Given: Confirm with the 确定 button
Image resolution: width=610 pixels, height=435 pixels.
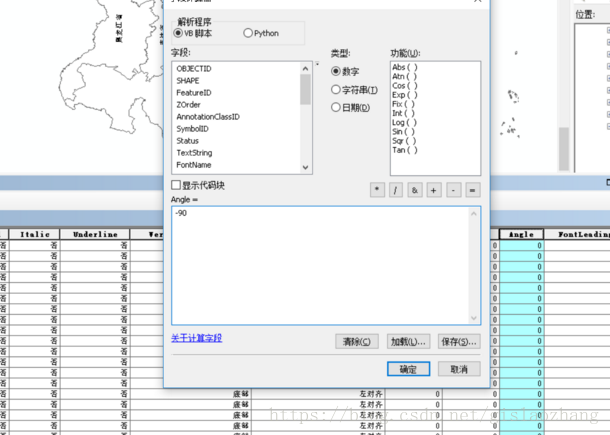Looking at the screenshot, I should click(408, 369).
